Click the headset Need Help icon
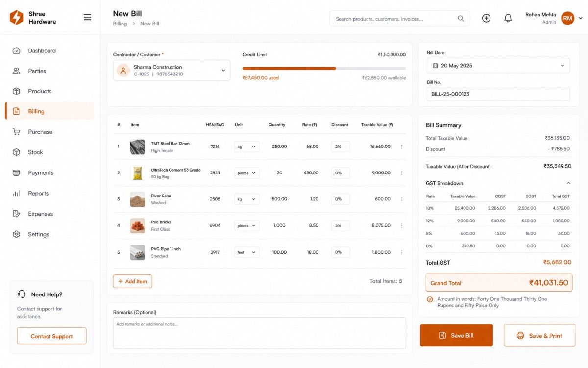 pyautogui.click(x=22, y=294)
